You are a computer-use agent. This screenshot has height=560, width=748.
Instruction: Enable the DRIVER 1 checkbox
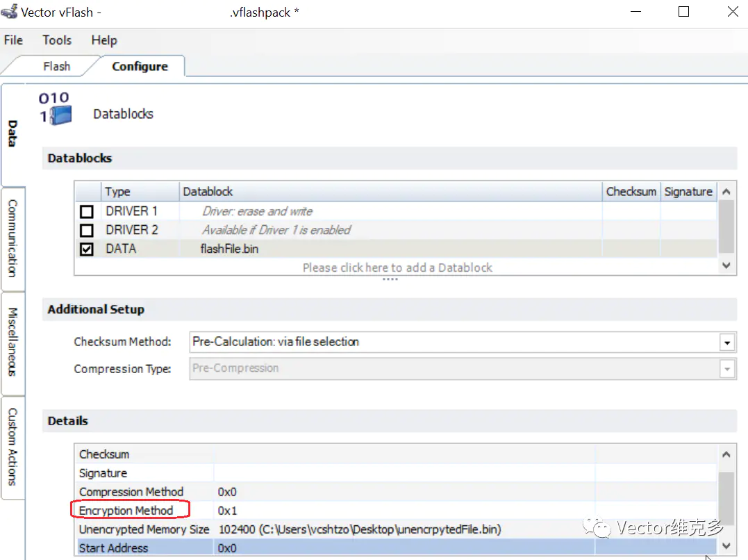(x=87, y=211)
